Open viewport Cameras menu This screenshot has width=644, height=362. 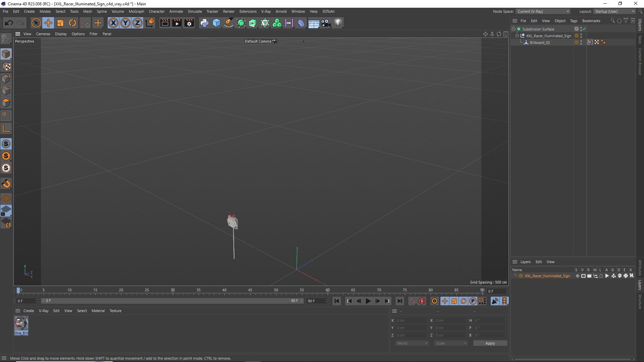pyautogui.click(x=43, y=34)
